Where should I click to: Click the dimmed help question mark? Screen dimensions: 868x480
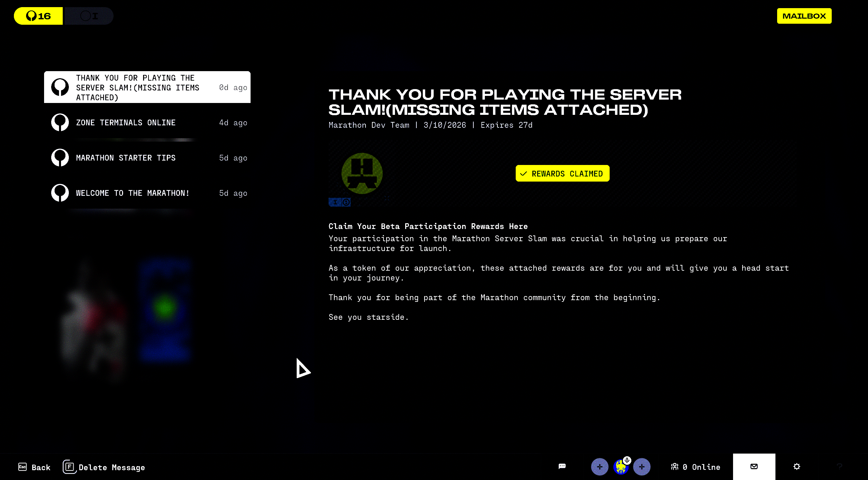click(839, 466)
